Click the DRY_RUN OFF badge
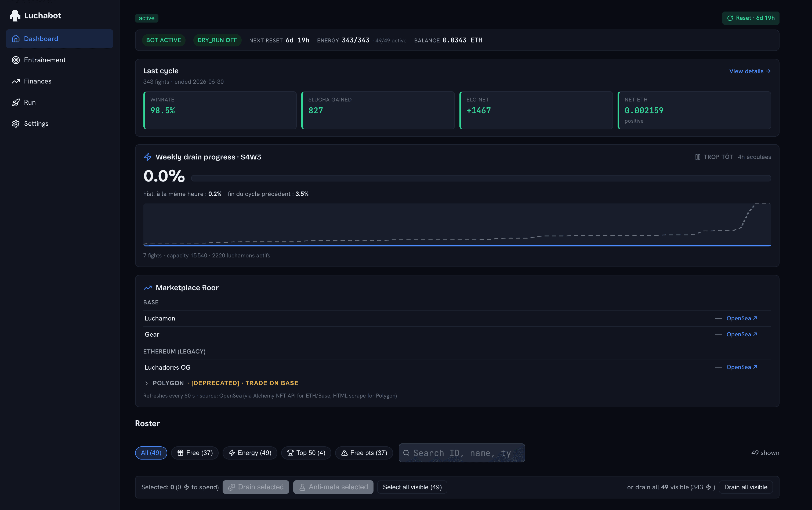 (x=217, y=40)
